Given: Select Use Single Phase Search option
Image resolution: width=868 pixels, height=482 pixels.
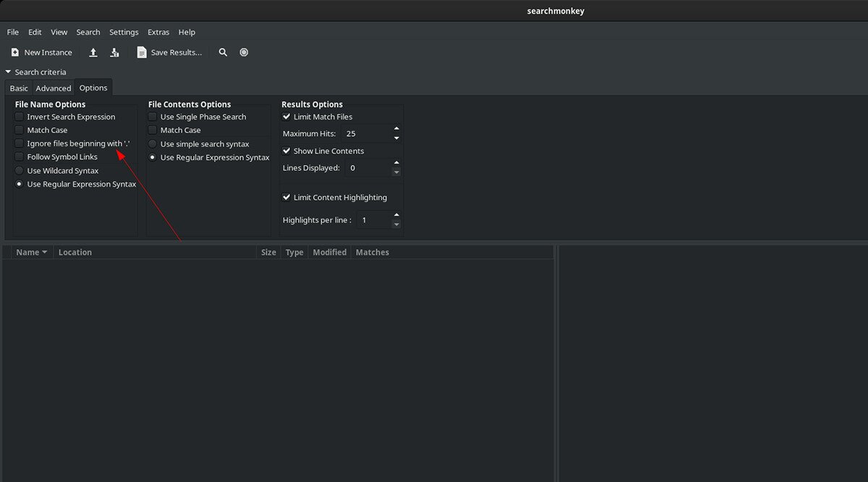Looking at the screenshot, I should (x=152, y=117).
